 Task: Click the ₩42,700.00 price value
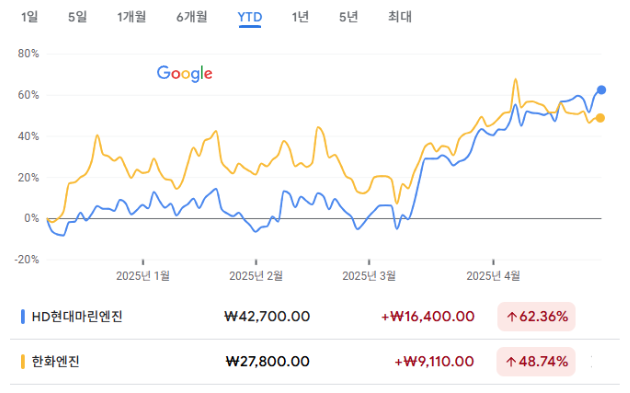coord(267,317)
